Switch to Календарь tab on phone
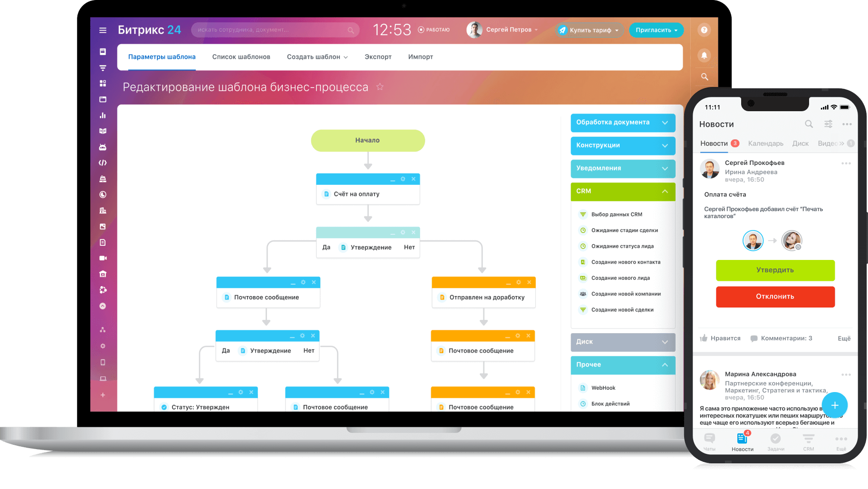868x489 pixels. pos(766,144)
